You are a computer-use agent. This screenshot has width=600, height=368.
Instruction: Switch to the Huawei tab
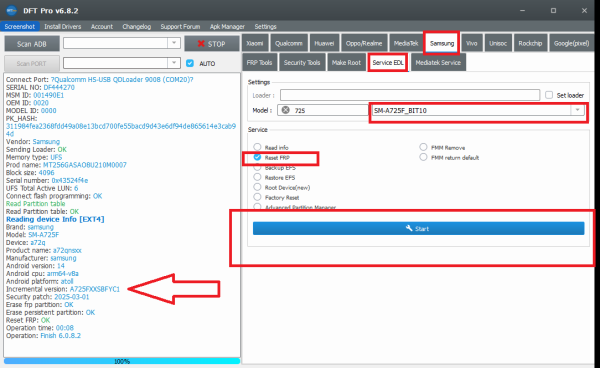click(x=324, y=43)
